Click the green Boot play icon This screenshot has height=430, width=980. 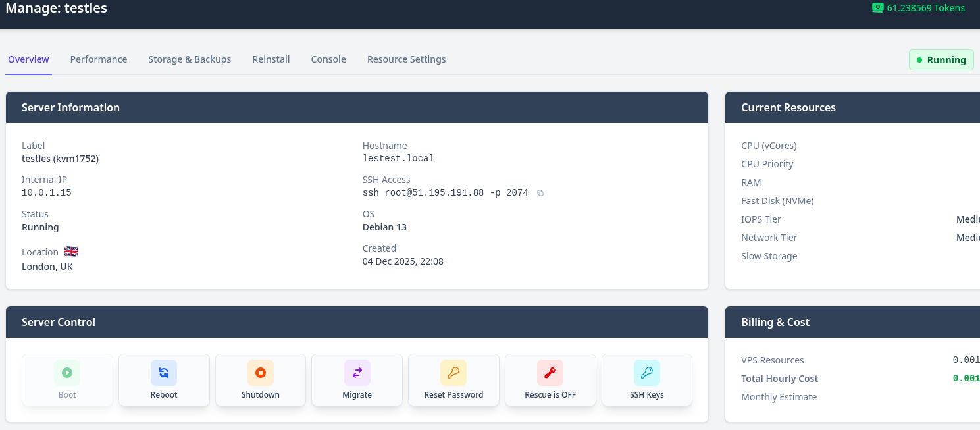pyautogui.click(x=67, y=373)
